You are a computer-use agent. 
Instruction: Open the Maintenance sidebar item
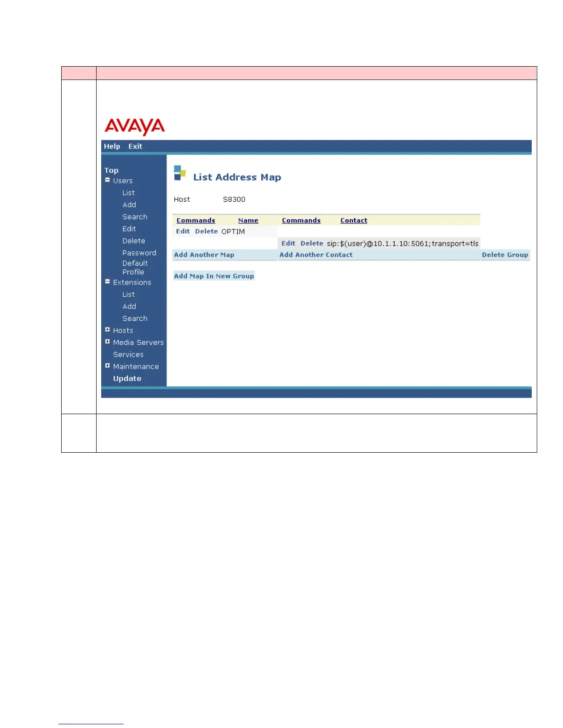(136, 366)
